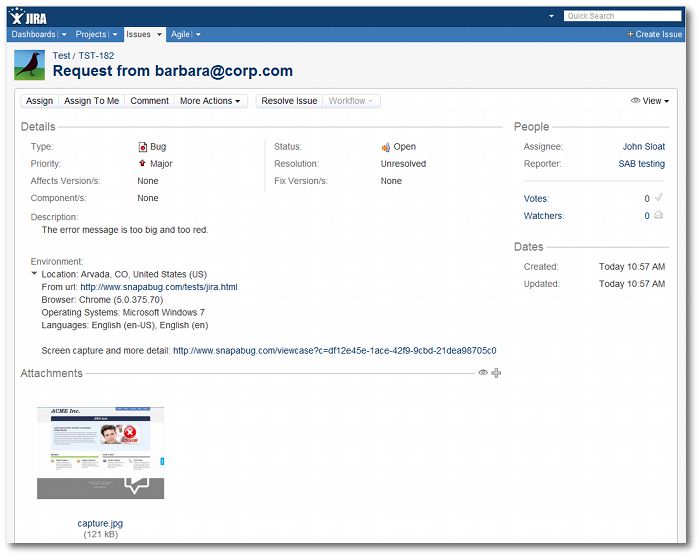The height and width of the screenshot is (557, 700).
Task: Click the description text about error message
Action: pyautogui.click(x=125, y=230)
